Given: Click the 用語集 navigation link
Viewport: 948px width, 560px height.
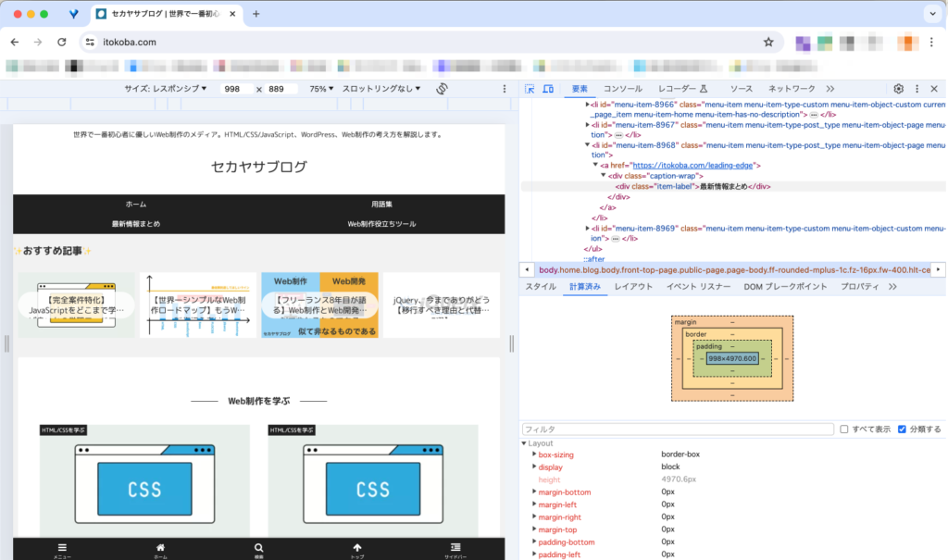Looking at the screenshot, I should pos(381,204).
